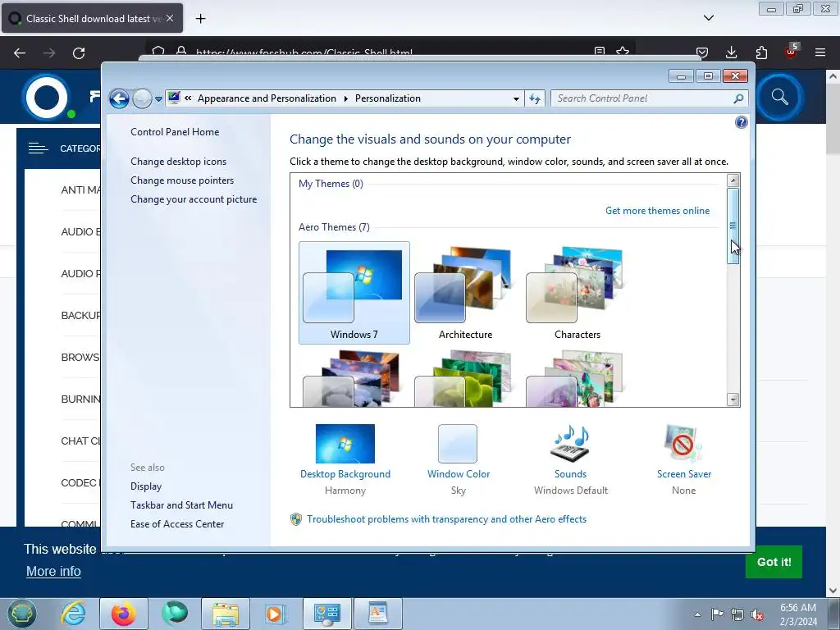Click Get more themes online link
This screenshot has height=630, width=840.
(657, 211)
